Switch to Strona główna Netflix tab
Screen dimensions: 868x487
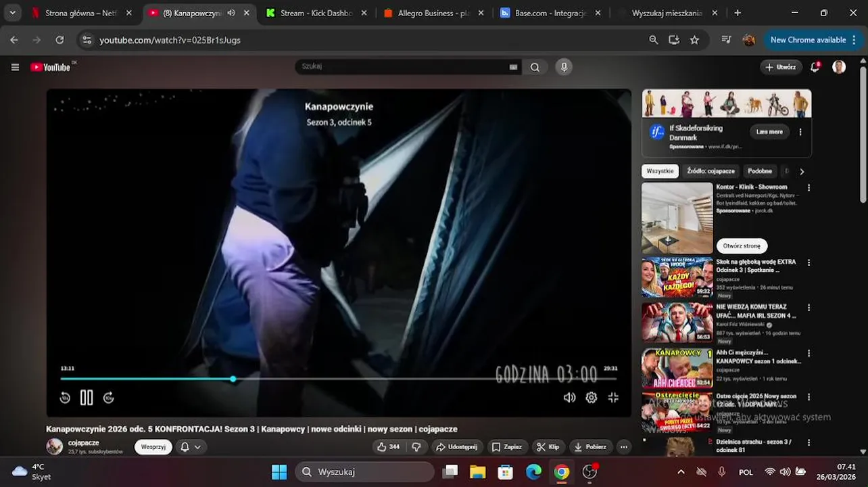click(x=81, y=13)
